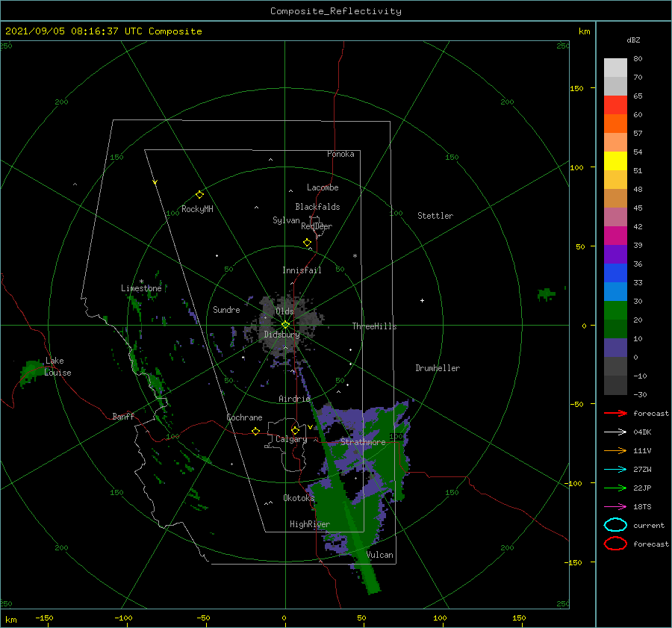This screenshot has height=628, width=672.
Task: Click the Airdrie label
Action: coord(294,399)
